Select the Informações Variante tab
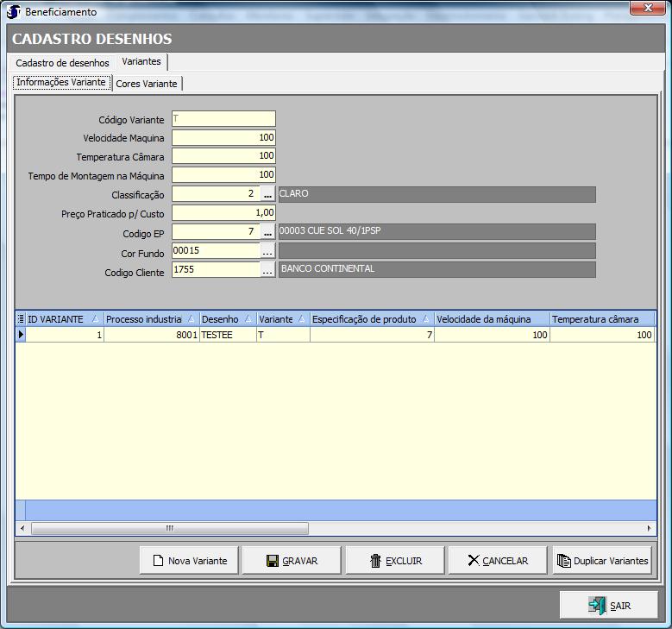Image resolution: width=672 pixels, height=629 pixels. [x=61, y=83]
